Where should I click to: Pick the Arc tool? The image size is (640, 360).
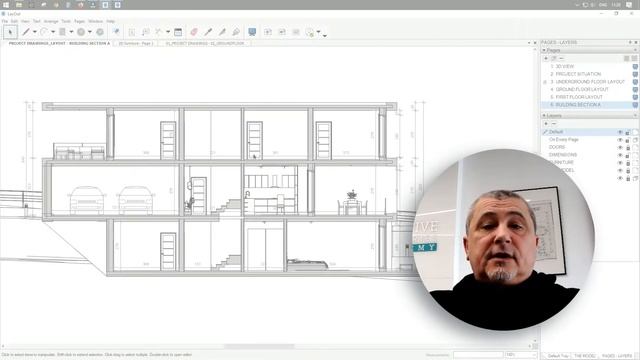(x=44, y=32)
